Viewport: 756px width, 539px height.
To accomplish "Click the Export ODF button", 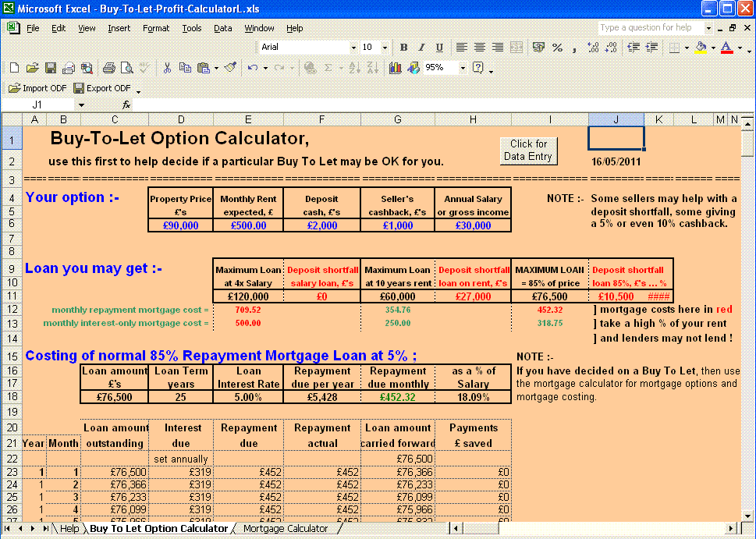I will (102, 88).
